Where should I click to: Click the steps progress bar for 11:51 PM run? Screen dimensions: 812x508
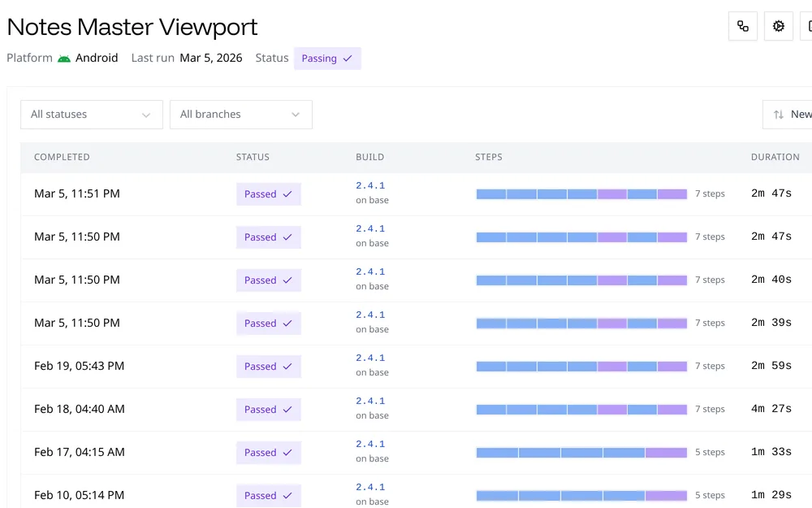[581, 194]
